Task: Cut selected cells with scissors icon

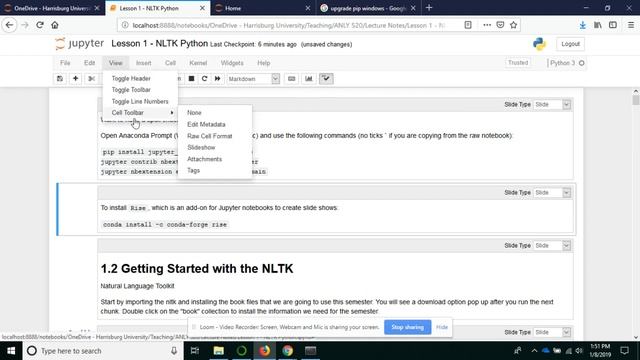Action: [91, 79]
